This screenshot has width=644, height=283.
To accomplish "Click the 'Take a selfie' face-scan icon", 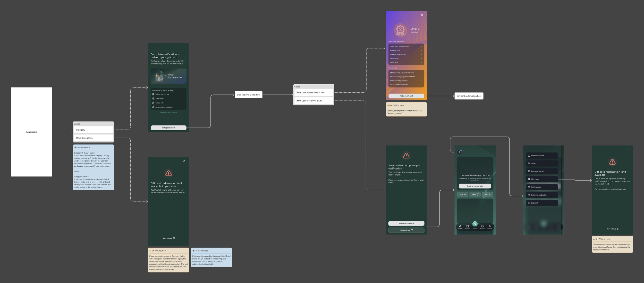I will (153, 103).
